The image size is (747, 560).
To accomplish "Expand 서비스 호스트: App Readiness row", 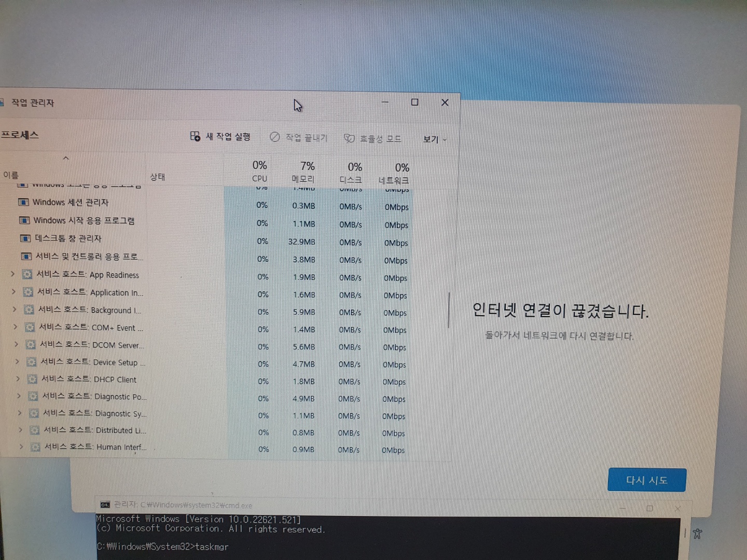I will (x=13, y=274).
